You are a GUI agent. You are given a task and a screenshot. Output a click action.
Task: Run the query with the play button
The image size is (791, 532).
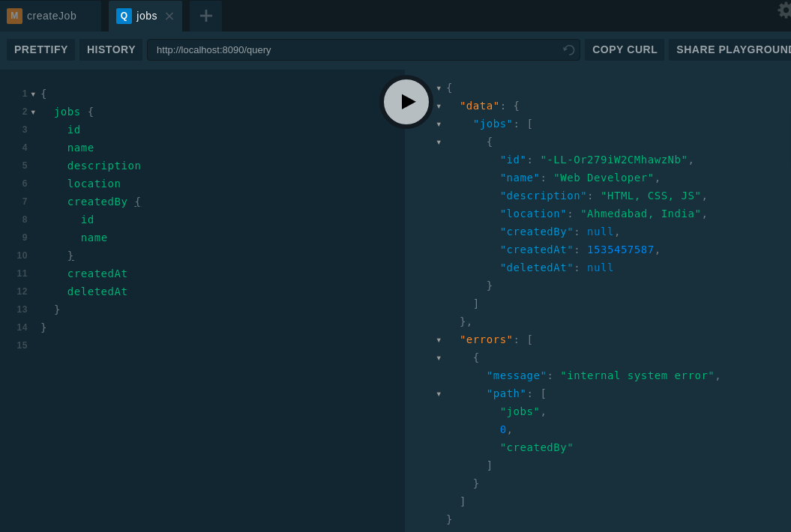(406, 102)
